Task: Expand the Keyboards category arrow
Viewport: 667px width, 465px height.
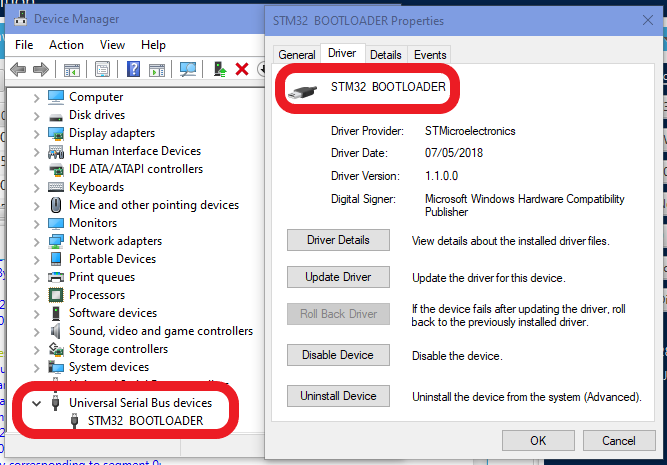Action: point(37,187)
